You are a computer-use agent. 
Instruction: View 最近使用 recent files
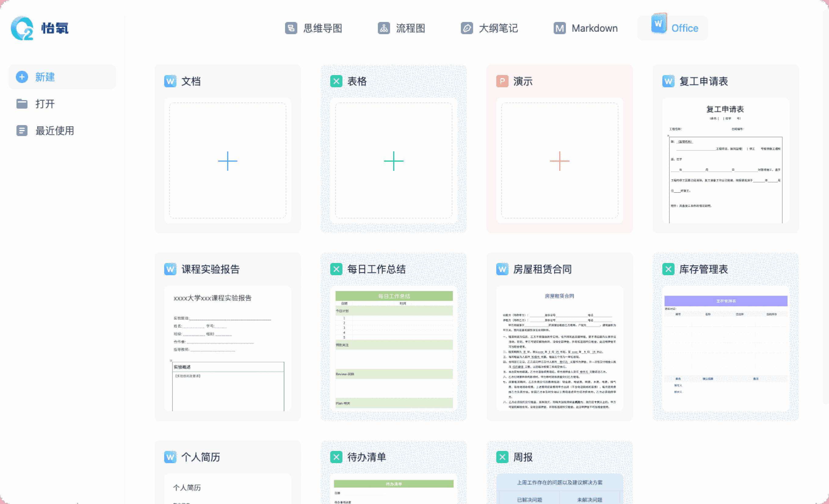[54, 131]
